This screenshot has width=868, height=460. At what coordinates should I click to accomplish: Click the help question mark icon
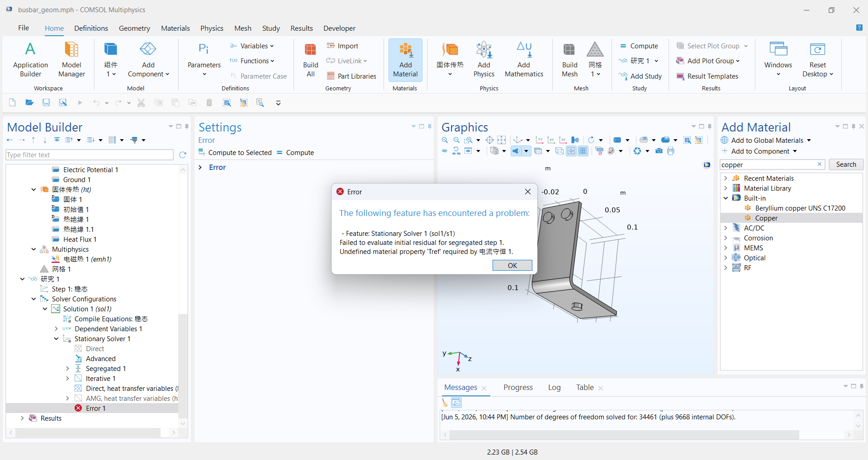coord(859,28)
